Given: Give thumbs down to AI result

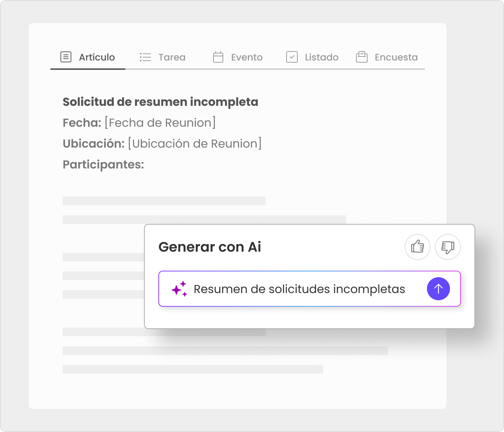Looking at the screenshot, I should (447, 247).
